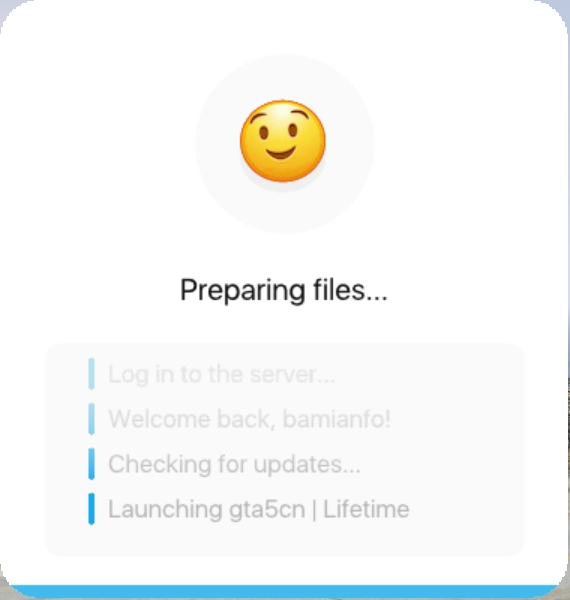The image size is (570, 600).
Task: Select the Welcome back log entry
Action: click(249, 419)
